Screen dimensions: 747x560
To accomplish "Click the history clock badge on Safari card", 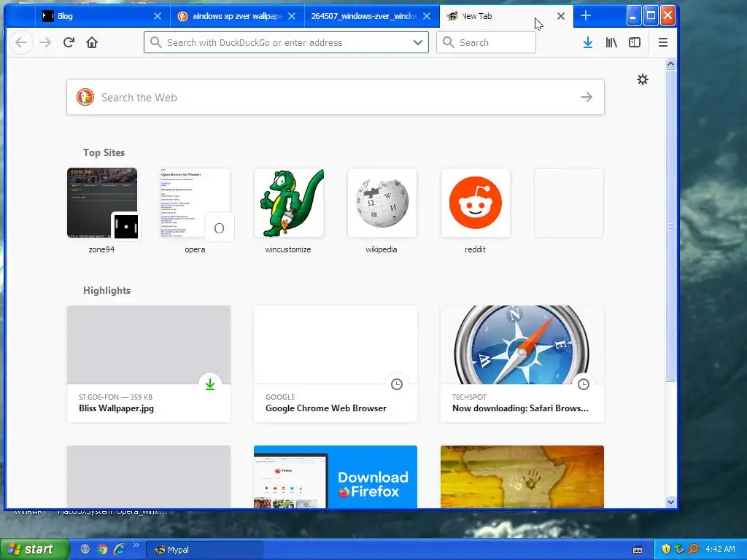I will pos(584,384).
